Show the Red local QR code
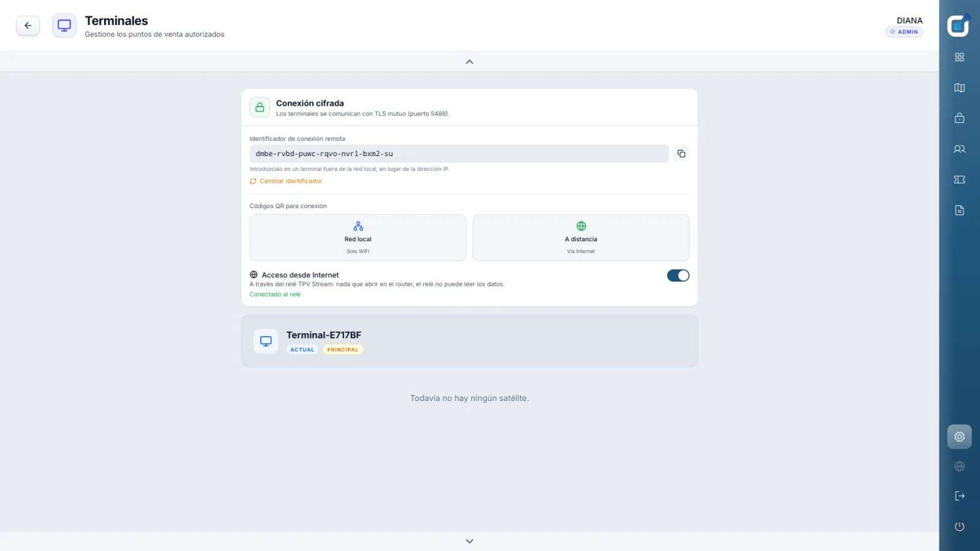The image size is (980, 551). click(358, 238)
